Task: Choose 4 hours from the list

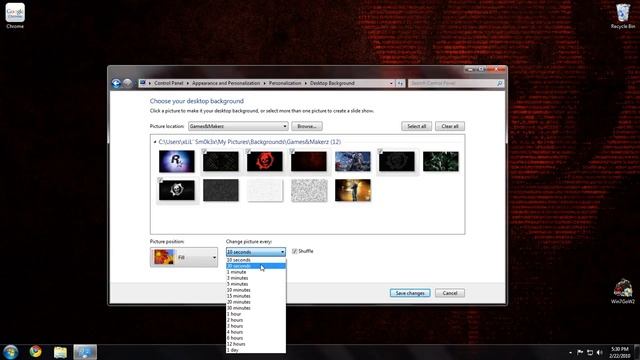Action: click(256, 332)
